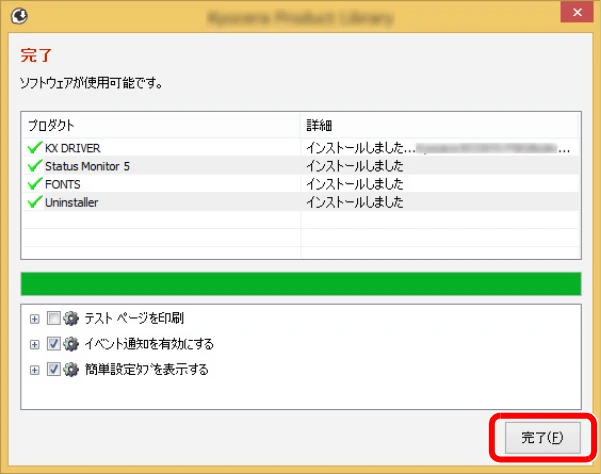Expand the 簡単設定タブを表示する tree node
The height and width of the screenshot is (474, 601).
(x=34, y=370)
